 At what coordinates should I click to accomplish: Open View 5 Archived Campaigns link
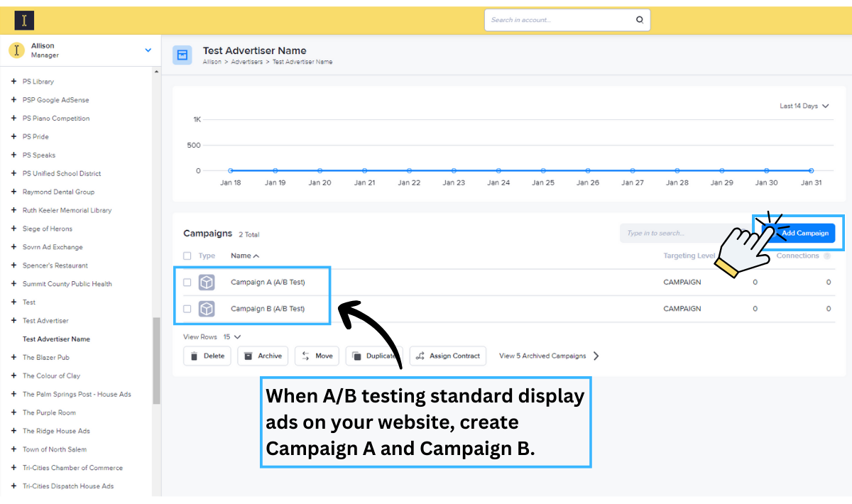[548, 356]
